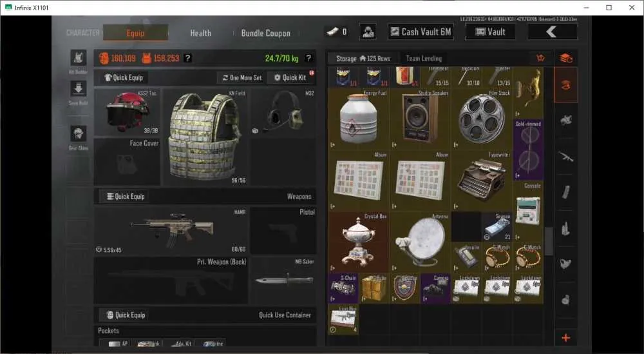Click the One More Set button
Image resolution: width=644 pixels, height=354 pixels.
(242, 77)
